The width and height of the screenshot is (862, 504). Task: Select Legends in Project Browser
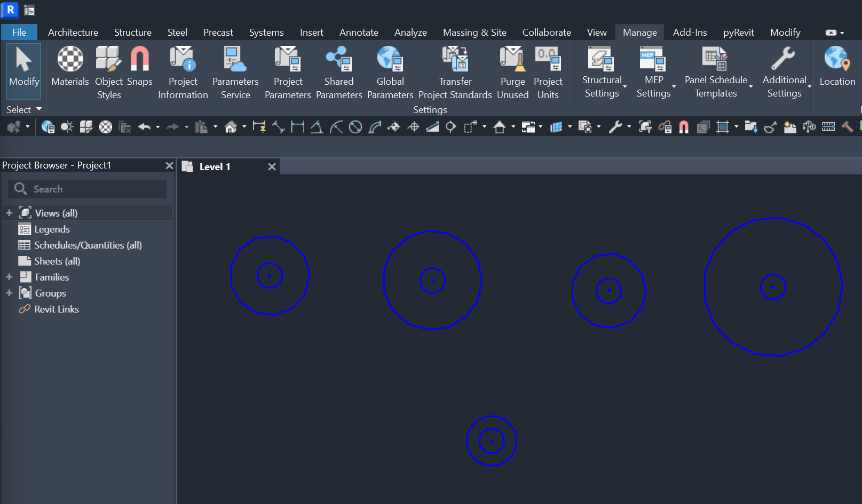[52, 229]
